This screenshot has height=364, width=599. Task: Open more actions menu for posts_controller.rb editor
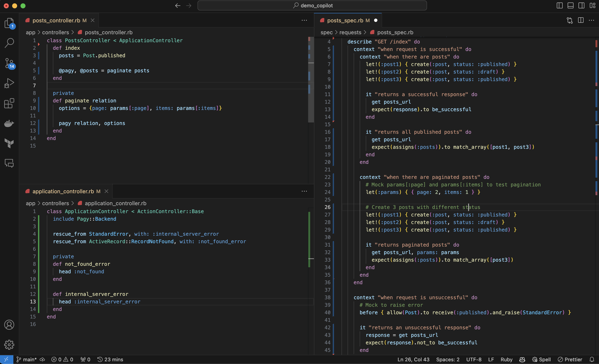(304, 20)
